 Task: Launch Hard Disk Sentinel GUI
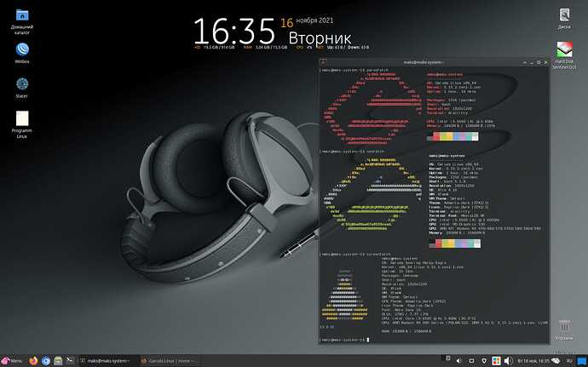564,55
